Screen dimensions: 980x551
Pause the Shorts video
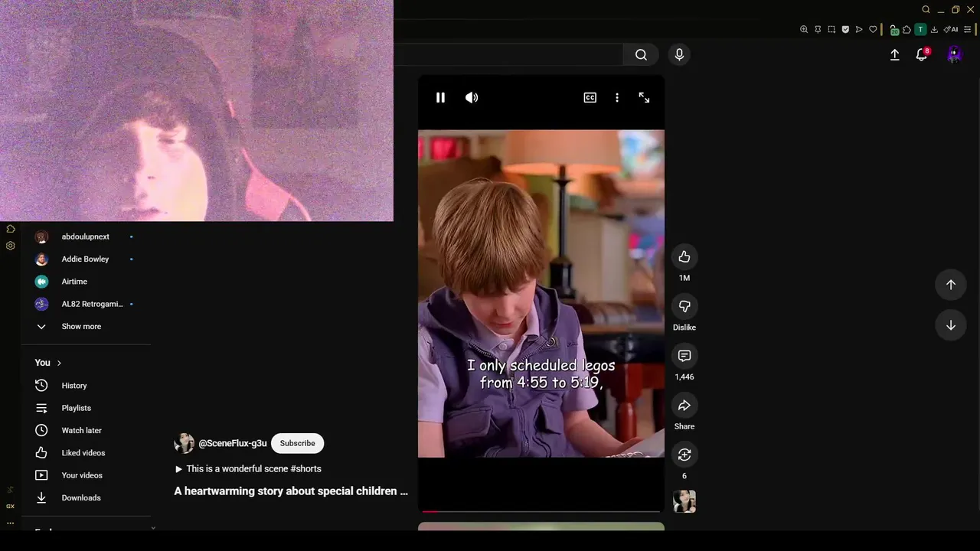point(440,97)
